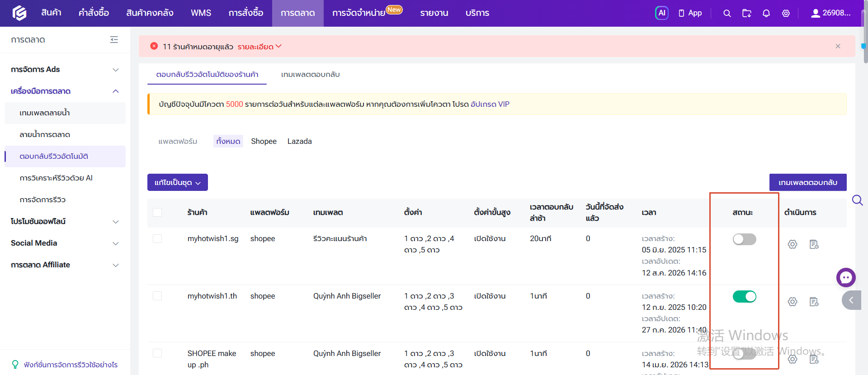Screen dimensions: 868x375
Task: Open the AI assistant icon
Action: click(661, 13)
